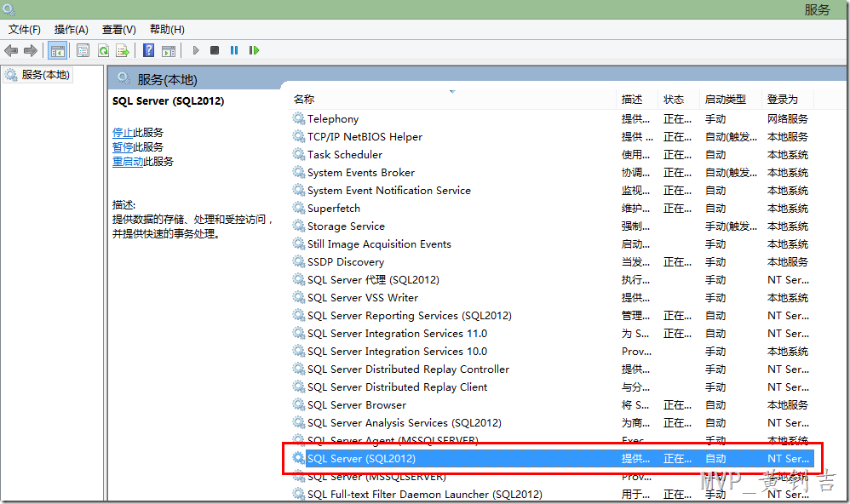Click the Export List toolbar icon

coord(123,50)
